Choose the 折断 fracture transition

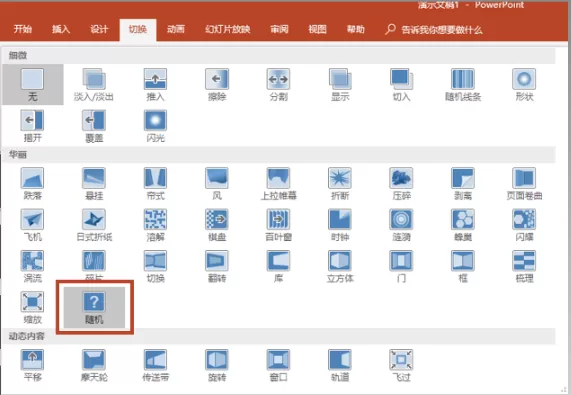(340, 184)
